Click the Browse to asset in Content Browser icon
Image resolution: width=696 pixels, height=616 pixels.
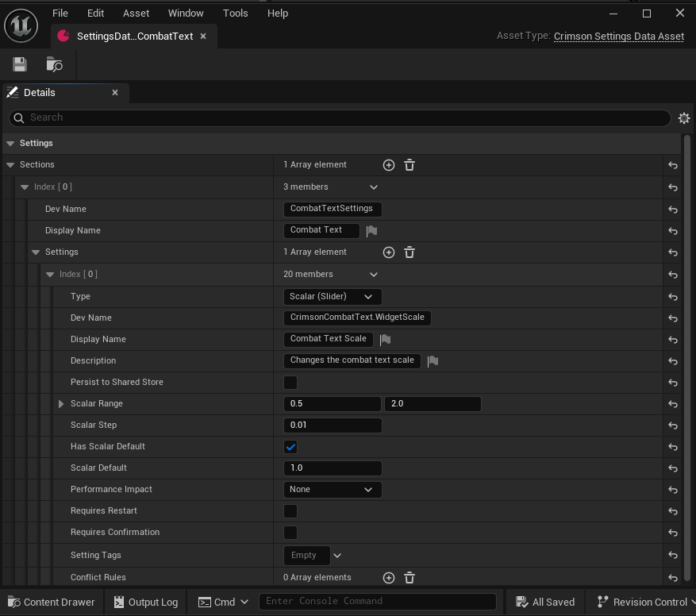(54, 64)
